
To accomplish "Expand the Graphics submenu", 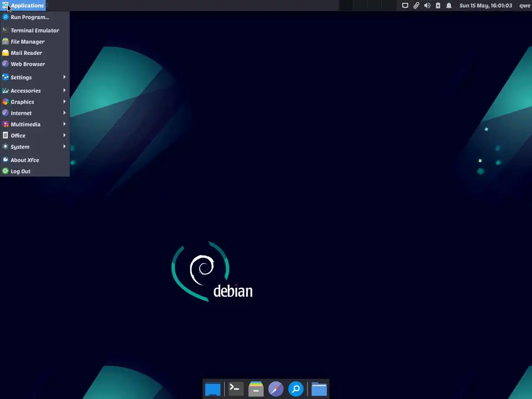I will point(35,102).
